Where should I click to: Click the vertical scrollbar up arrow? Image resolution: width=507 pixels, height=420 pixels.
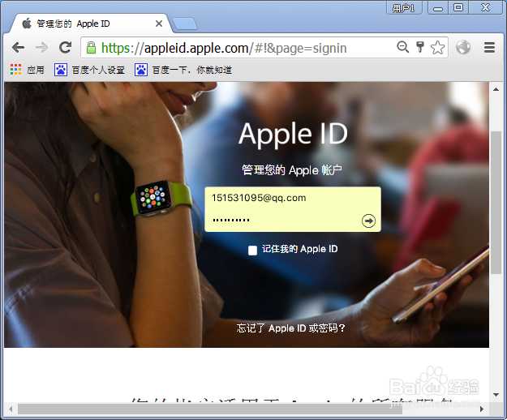pyautogui.click(x=496, y=89)
